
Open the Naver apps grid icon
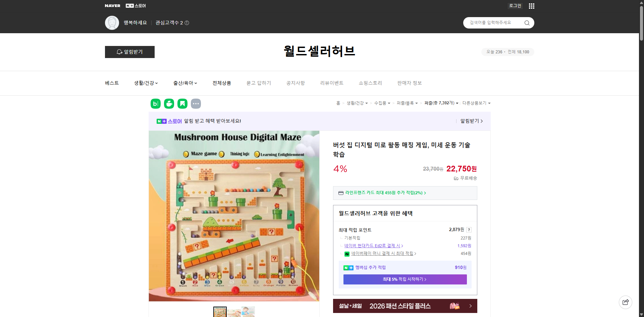(x=531, y=6)
